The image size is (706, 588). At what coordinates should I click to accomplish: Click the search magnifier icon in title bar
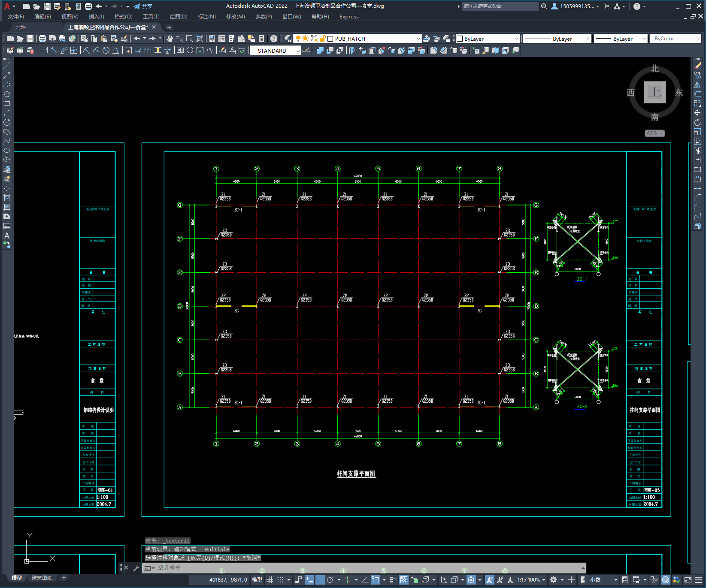pos(544,6)
